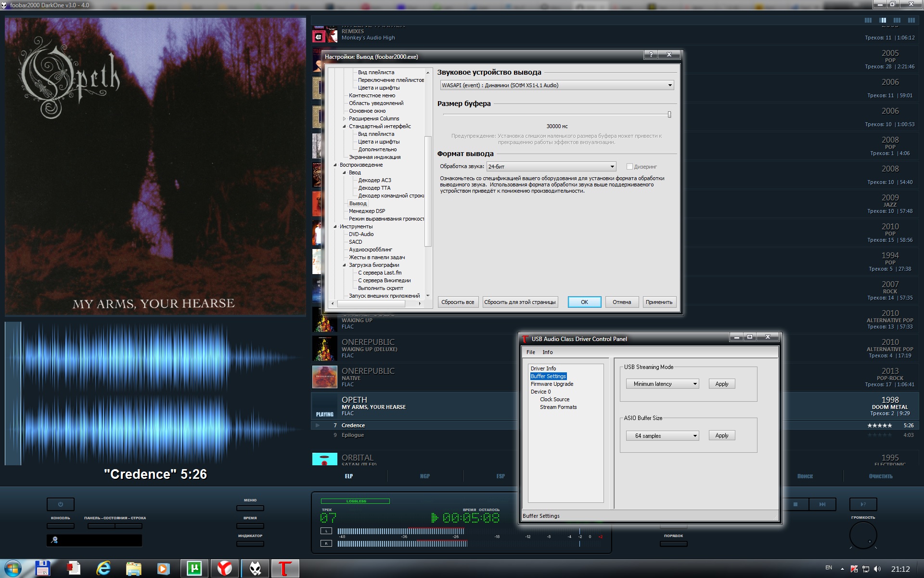The height and width of the screenshot is (578, 924).
Task: Click the stop playback button
Action: pos(796,504)
